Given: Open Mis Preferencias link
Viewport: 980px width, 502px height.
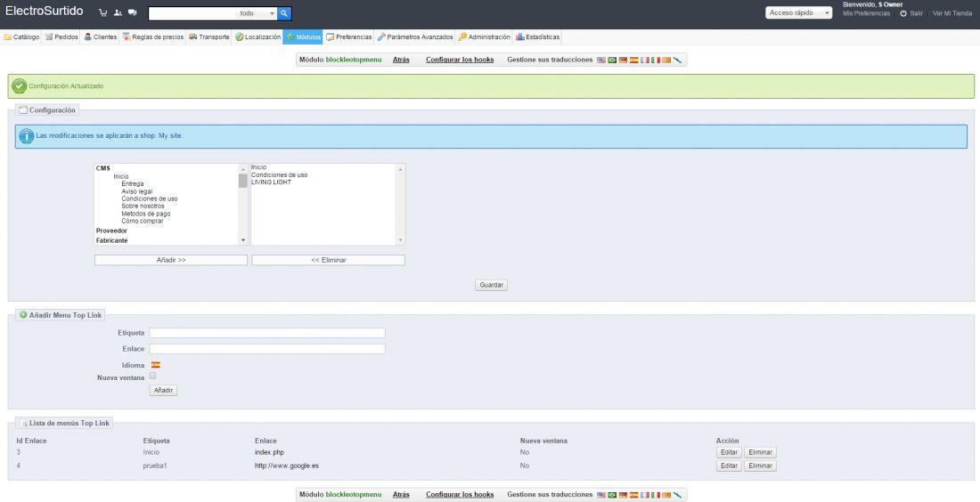Looking at the screenshot, I should [x=866, y=13].
